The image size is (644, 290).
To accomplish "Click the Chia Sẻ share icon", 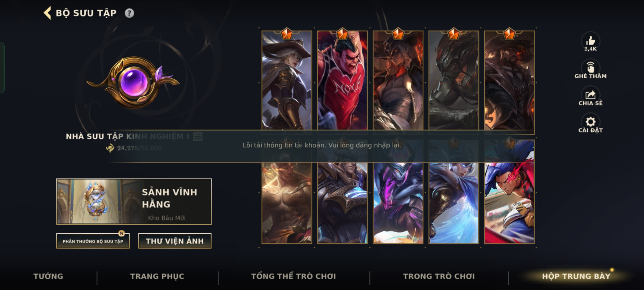I will tap(590, 95).
